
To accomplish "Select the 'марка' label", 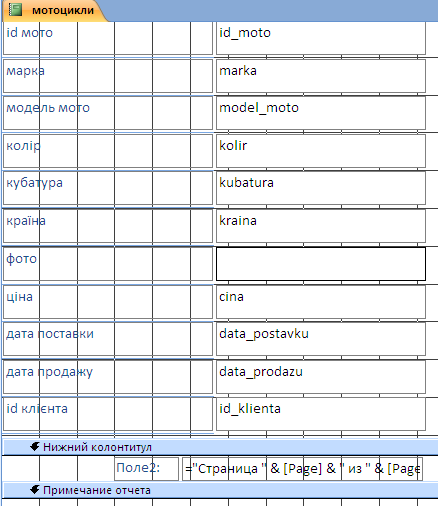I will point(108,76).
